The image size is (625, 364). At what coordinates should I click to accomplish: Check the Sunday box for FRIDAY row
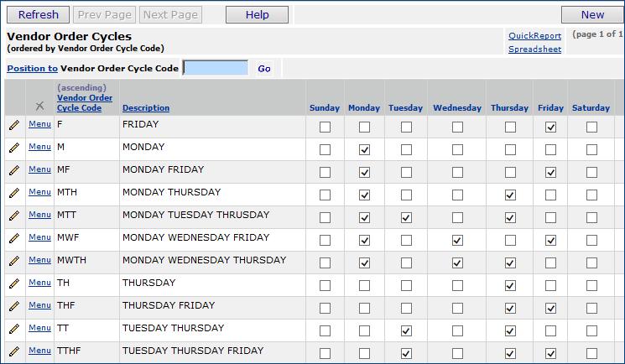(325, 127)
